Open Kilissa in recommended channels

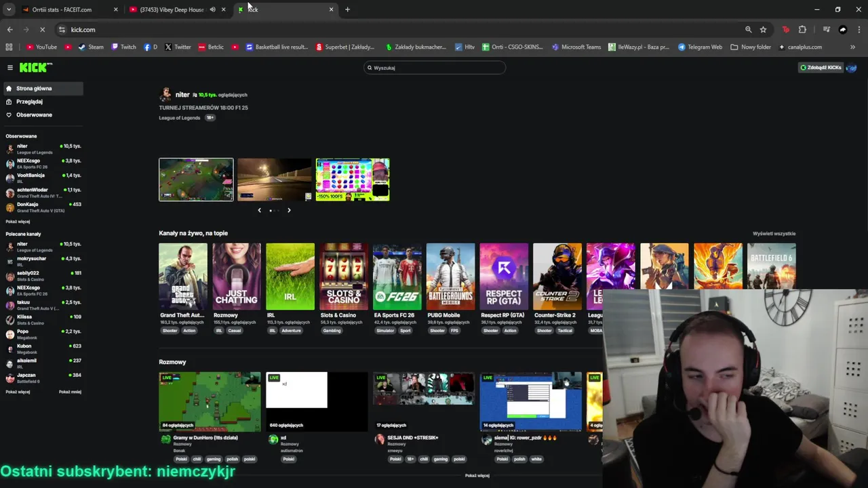[x=43, y=319]
